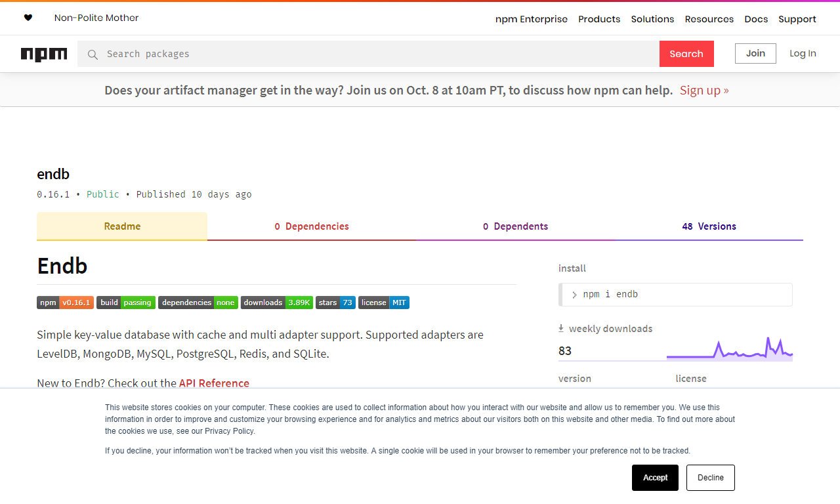Go to Docs

point(756,19)
